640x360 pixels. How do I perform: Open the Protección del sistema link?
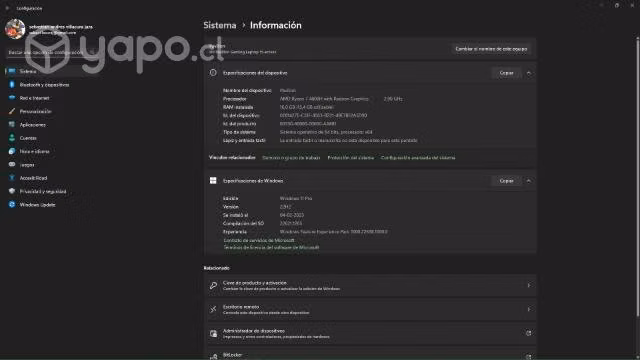[x=351, y=158]
